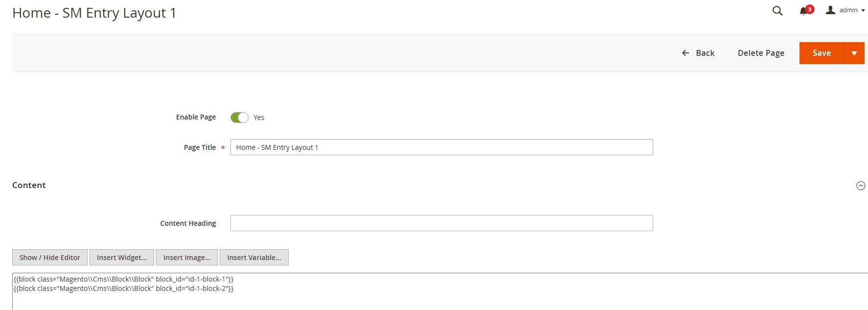Open the admin search magnifier
868x310 pixels.
tap(777, 11)
